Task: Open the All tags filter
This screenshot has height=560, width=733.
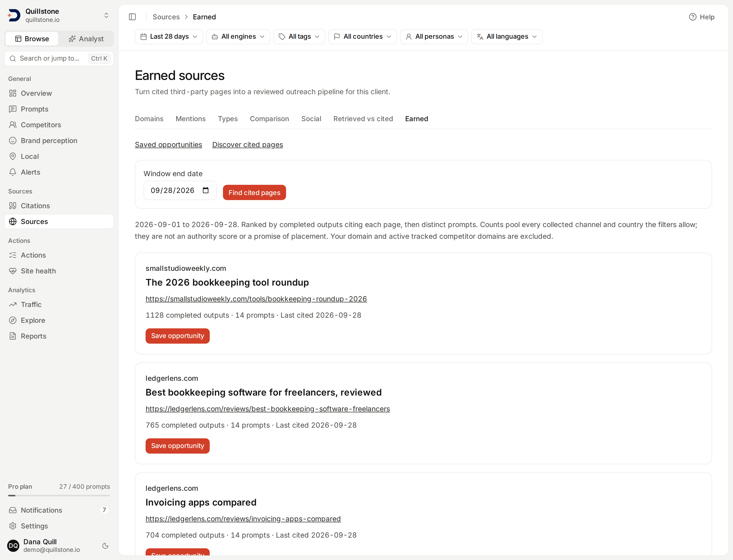Action: [x=299, y=36]
